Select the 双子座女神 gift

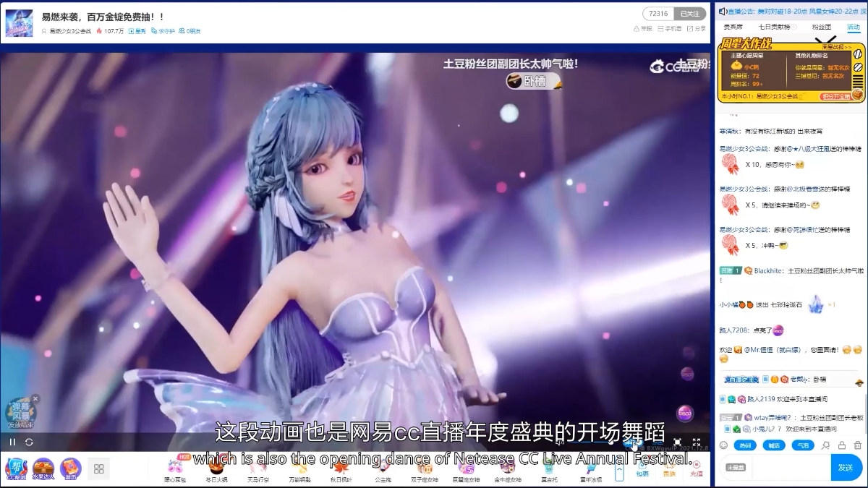[x=425, y=469]
